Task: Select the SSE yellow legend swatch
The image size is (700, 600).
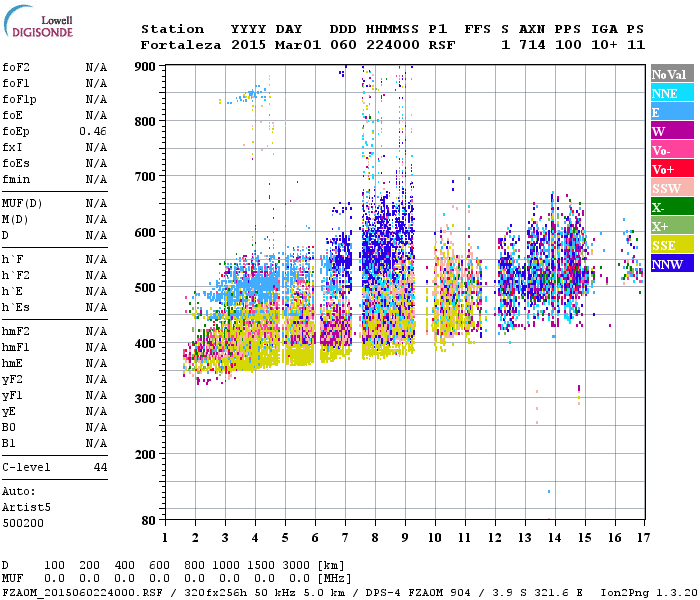Action: pyautogui.click(x=672, y=245)
